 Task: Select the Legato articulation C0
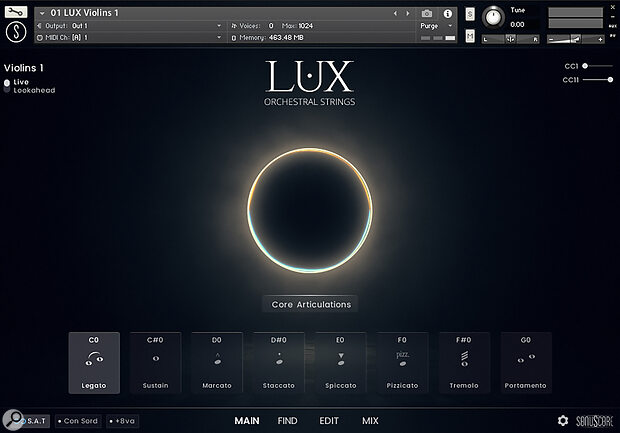point(94,363)
